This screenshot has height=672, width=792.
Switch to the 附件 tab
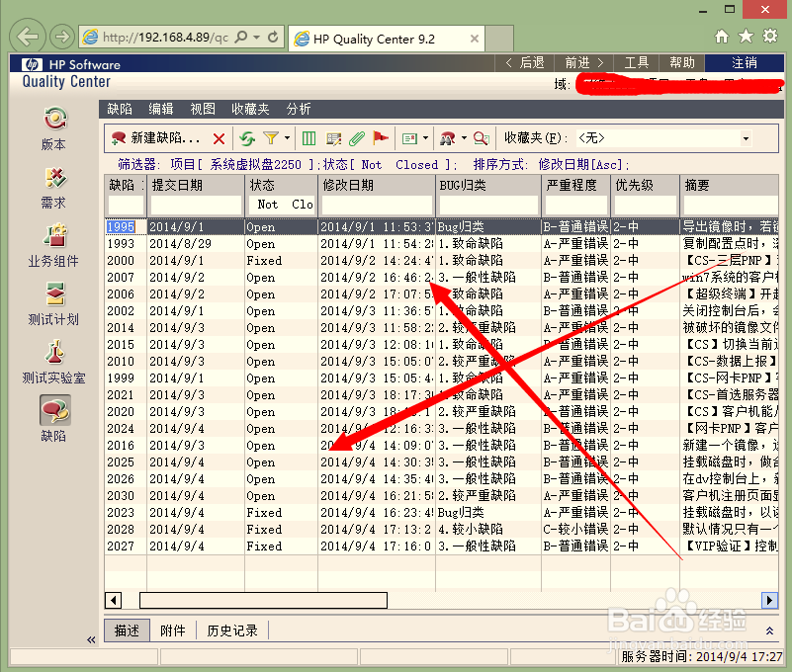(173, 630)
